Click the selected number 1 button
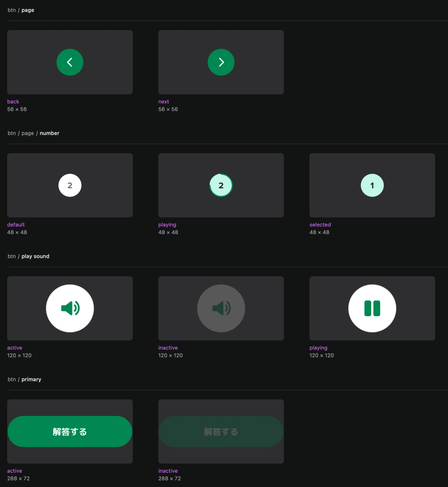The image size is (448, 487). click(372, 185)
